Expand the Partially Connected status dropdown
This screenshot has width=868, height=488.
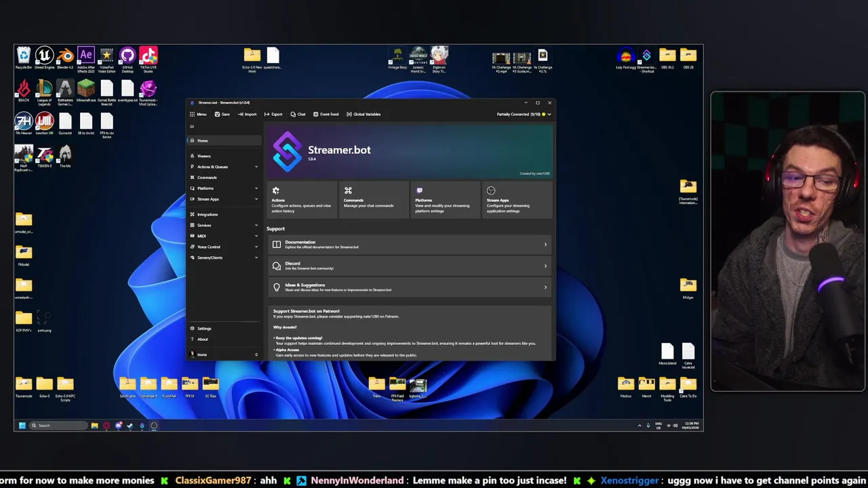point(524,114)
